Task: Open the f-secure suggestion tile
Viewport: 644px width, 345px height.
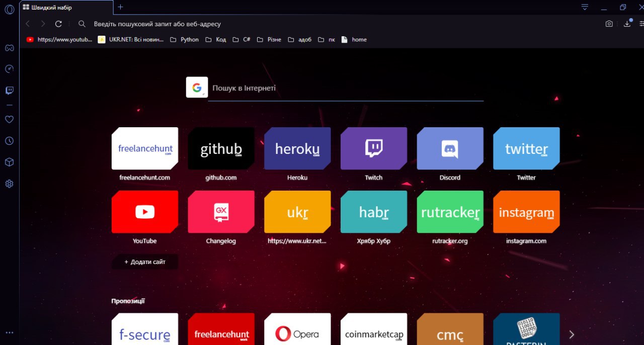Action: click(x=145, y=329)
